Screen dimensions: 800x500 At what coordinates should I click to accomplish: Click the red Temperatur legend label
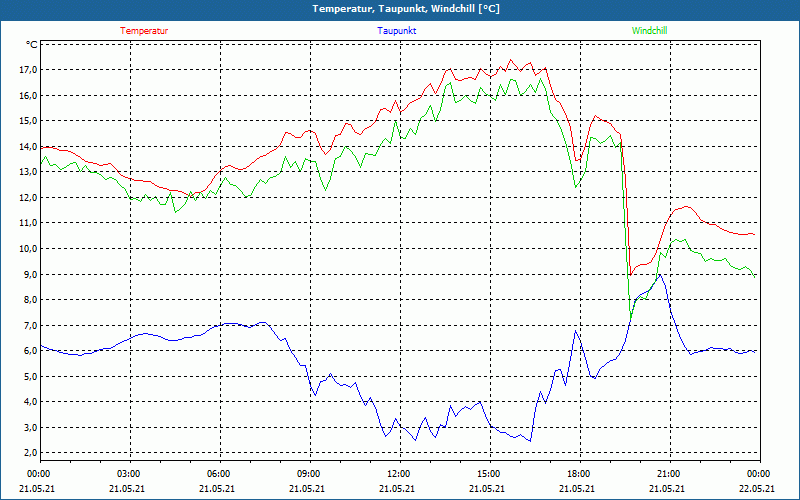(144, 31)
